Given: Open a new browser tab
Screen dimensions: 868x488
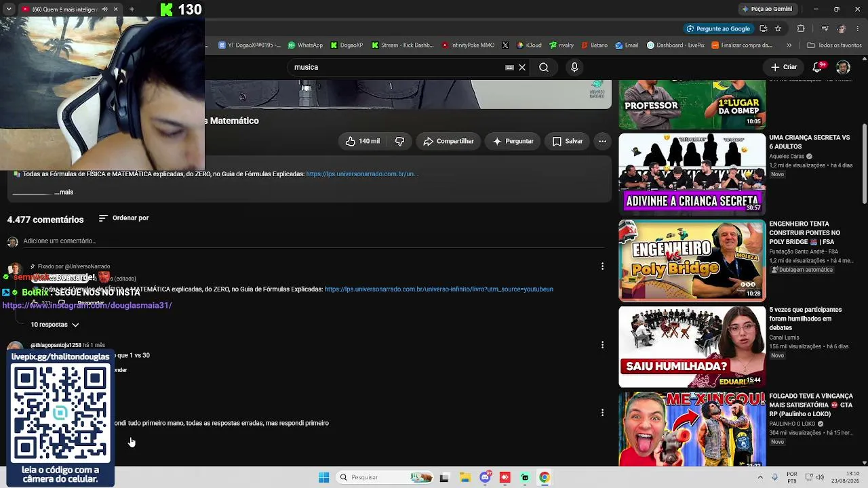Looking at the screenshot, I should pyautogui.click(x=132, y=9).
